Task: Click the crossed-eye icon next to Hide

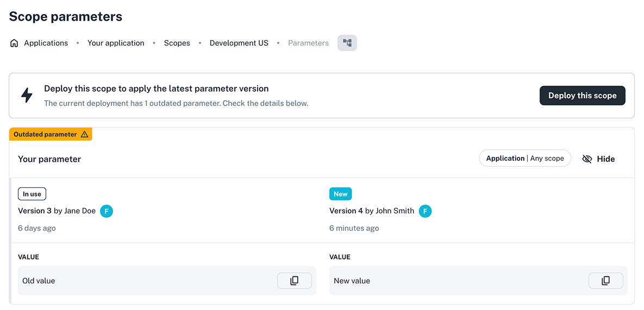Action: click(x=587, y=159)
